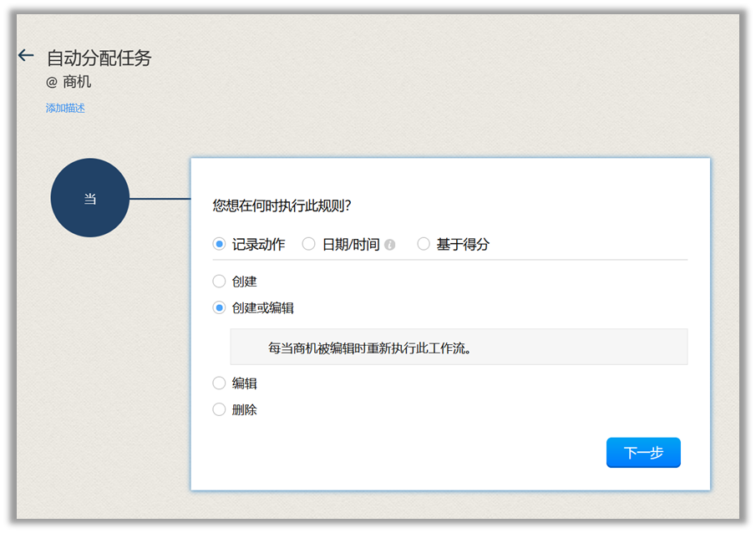
Task: Choose the 日期/时间 radio option
Action: tap(309, 244)
